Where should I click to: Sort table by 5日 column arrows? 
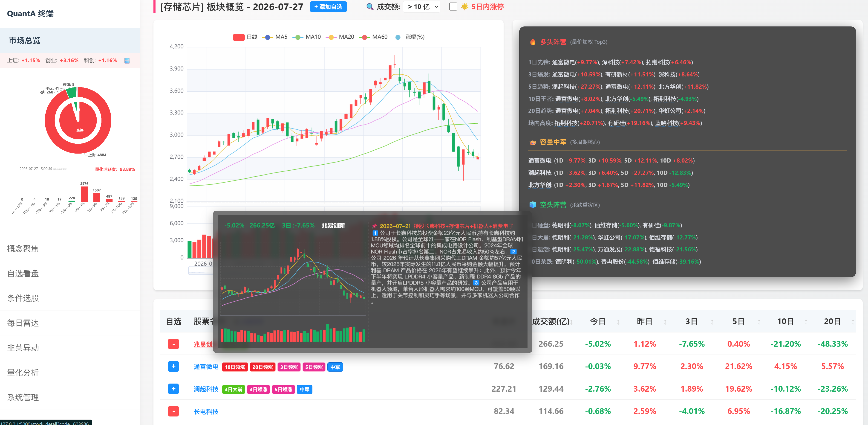pyautogui.click(x=759, y=322)
